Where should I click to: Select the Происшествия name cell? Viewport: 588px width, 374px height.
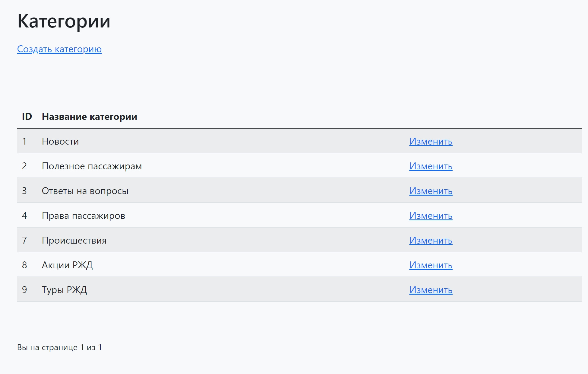(x=74, y=240)
